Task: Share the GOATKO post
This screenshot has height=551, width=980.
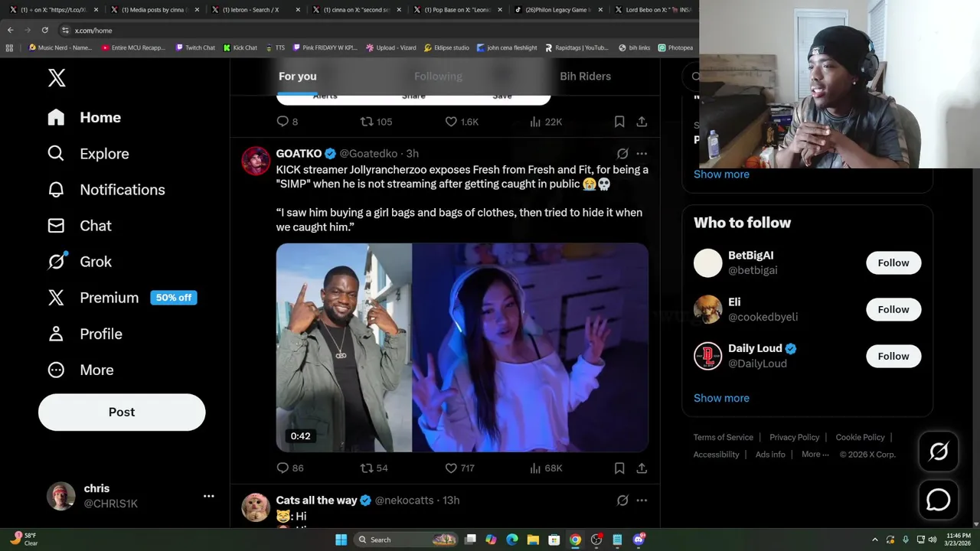Action: [642, 468]
